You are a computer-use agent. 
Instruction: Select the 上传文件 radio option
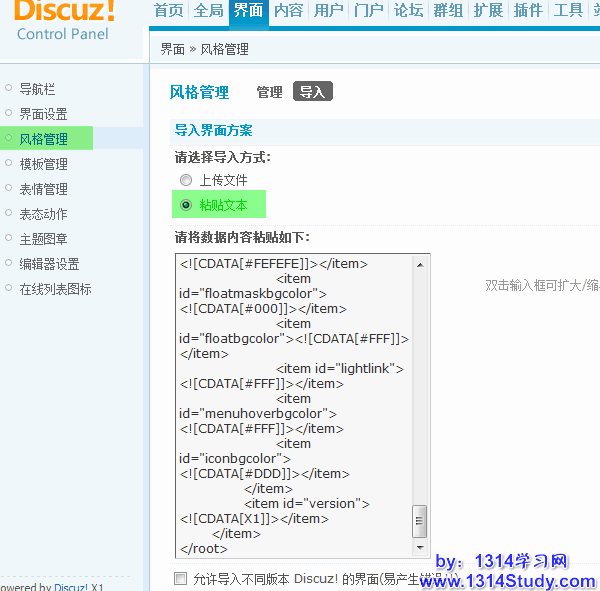pyautogui.click(x=186, y=180)
